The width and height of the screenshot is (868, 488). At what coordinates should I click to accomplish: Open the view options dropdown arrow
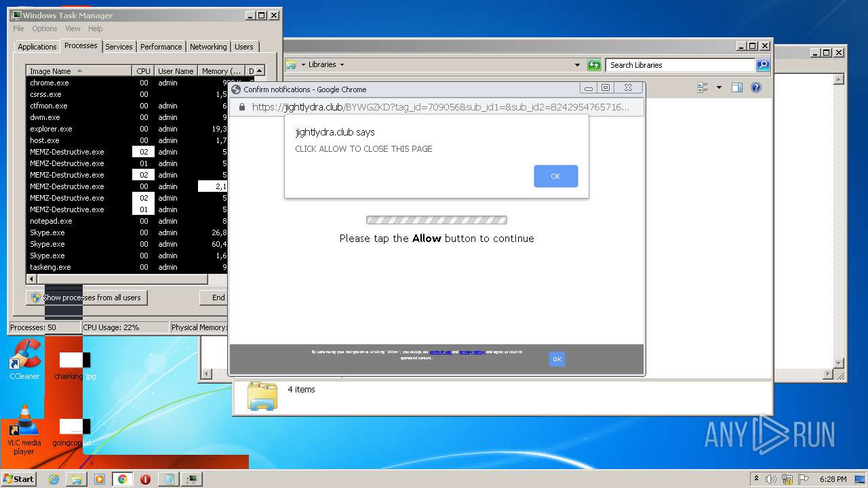click(x=719, y=87)
